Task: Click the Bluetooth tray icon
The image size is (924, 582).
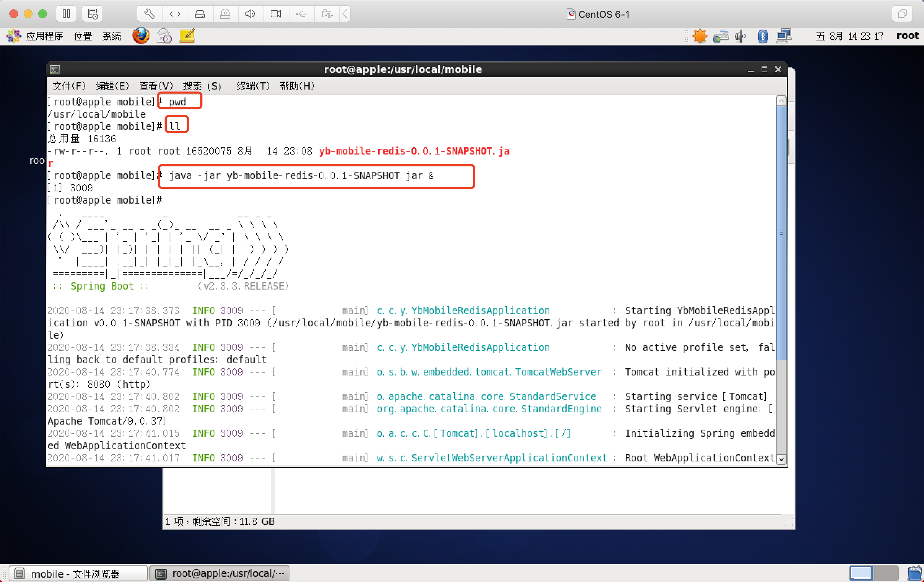Action: pos(762,36)
